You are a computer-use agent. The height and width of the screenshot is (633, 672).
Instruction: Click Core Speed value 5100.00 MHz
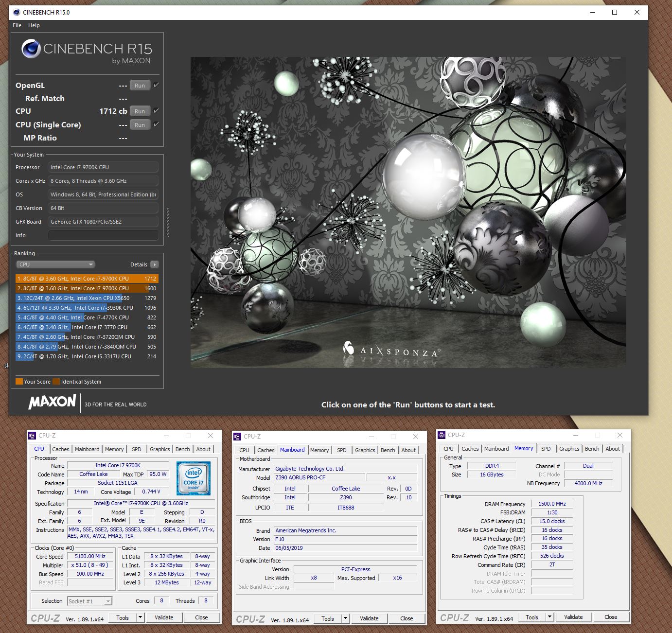point(90,557)
